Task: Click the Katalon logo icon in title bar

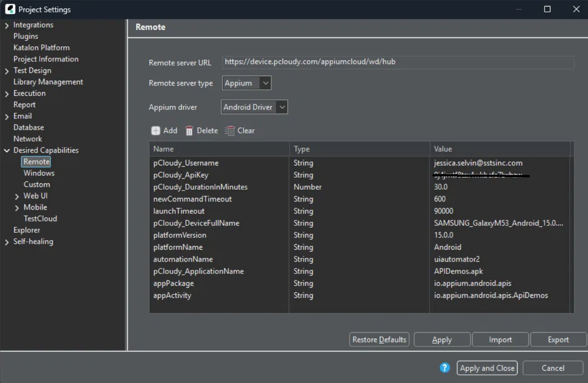Action: [10, 9]
